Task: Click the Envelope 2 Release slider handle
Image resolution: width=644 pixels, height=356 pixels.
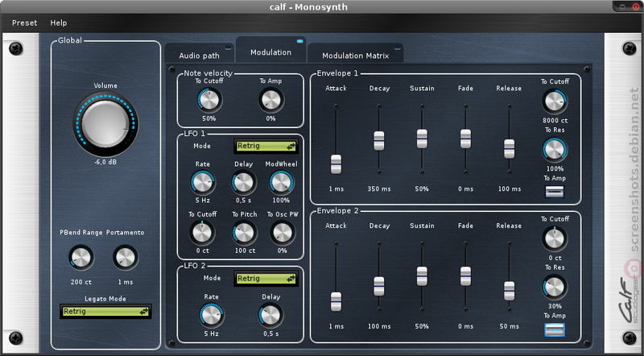Action: pos(509,291)
